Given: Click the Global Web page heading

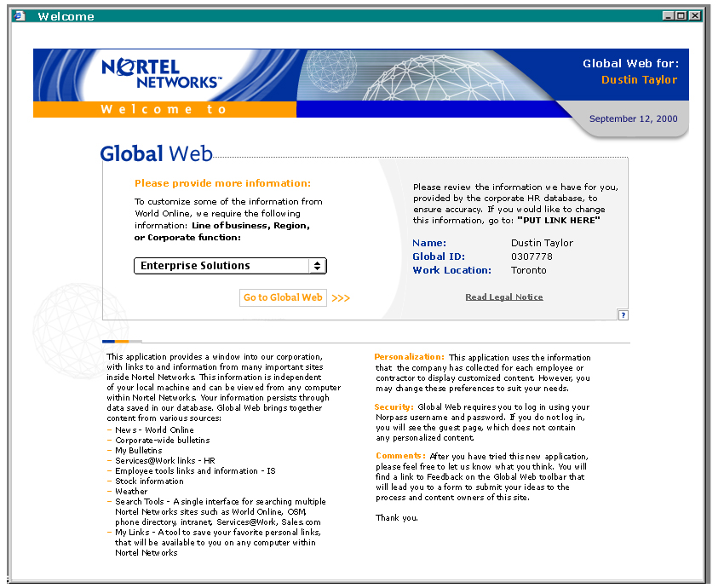Looking at the screenshot, I should pos(156,153).
